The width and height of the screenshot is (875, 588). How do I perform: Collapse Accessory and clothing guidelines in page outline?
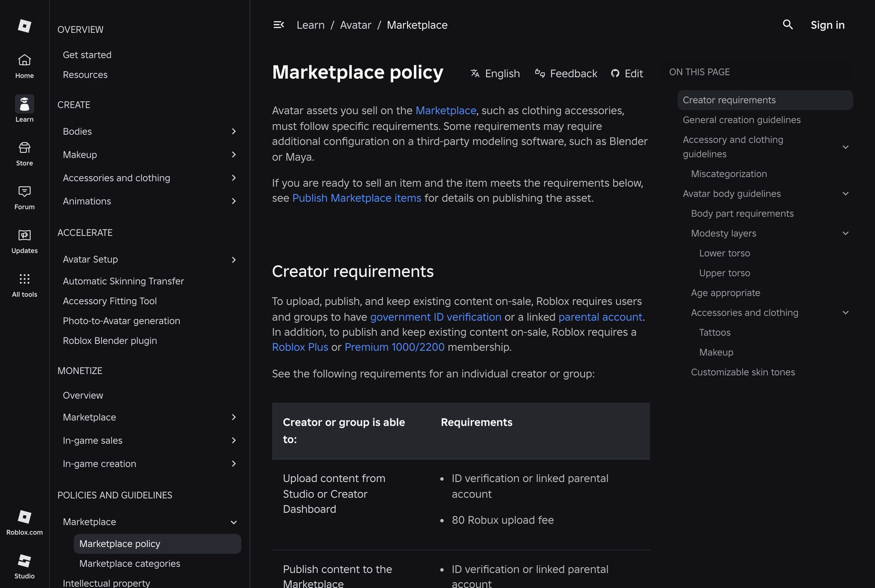(x=845, y=147)
